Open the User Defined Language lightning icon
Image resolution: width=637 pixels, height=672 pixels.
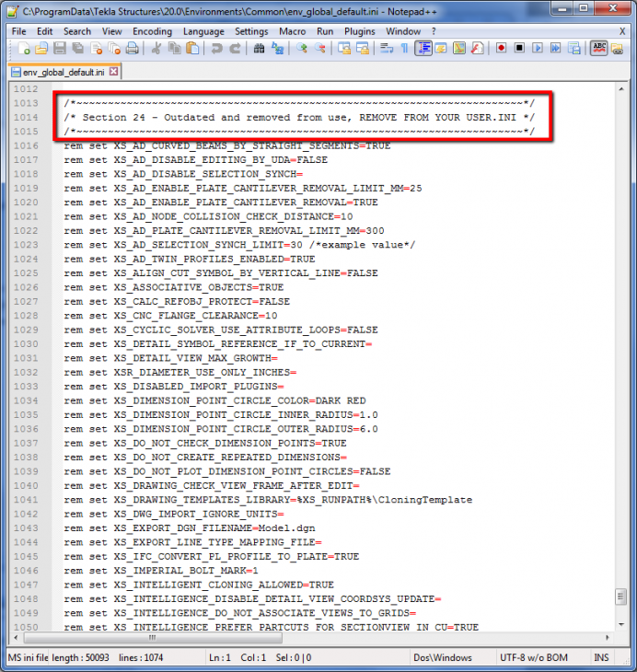click(441, 49)
